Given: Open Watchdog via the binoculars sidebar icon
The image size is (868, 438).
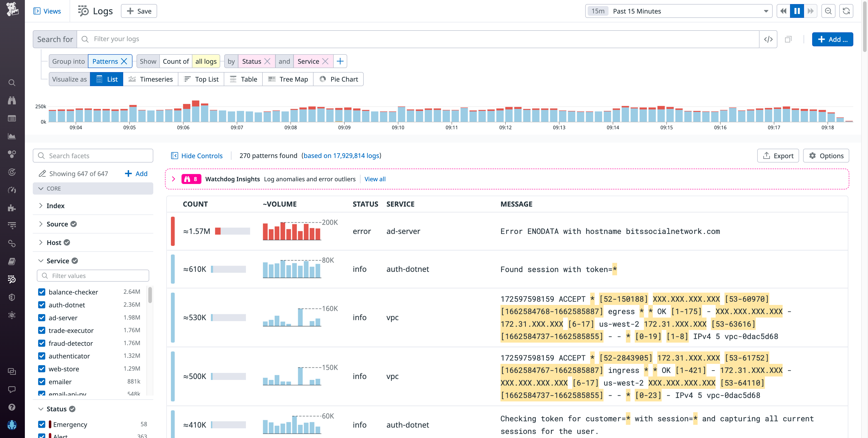Looking at the screenshot, I should coord(12,100).
